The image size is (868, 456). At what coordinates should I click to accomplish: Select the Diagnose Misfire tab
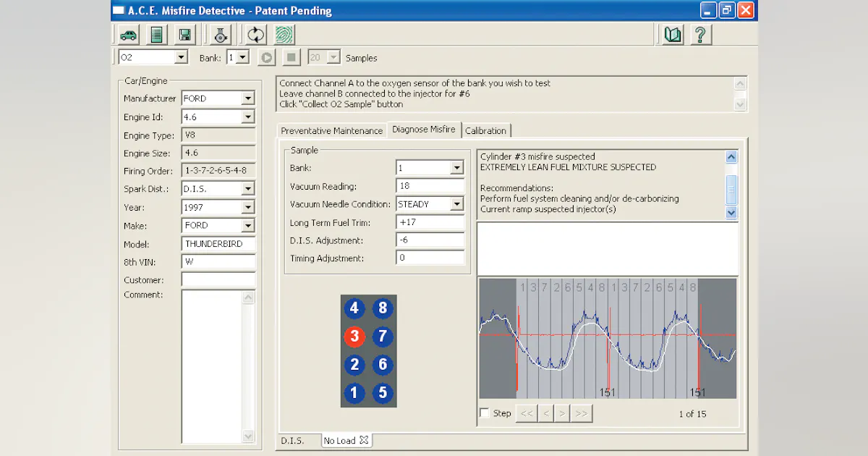click(x=424, y=130)
